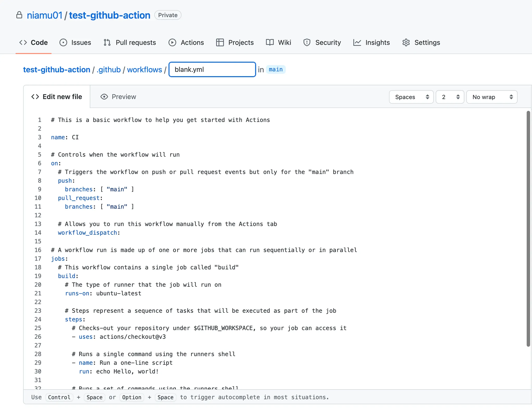
Task: Click the blank.yml filename input field
Action: [x=212, y=69]
